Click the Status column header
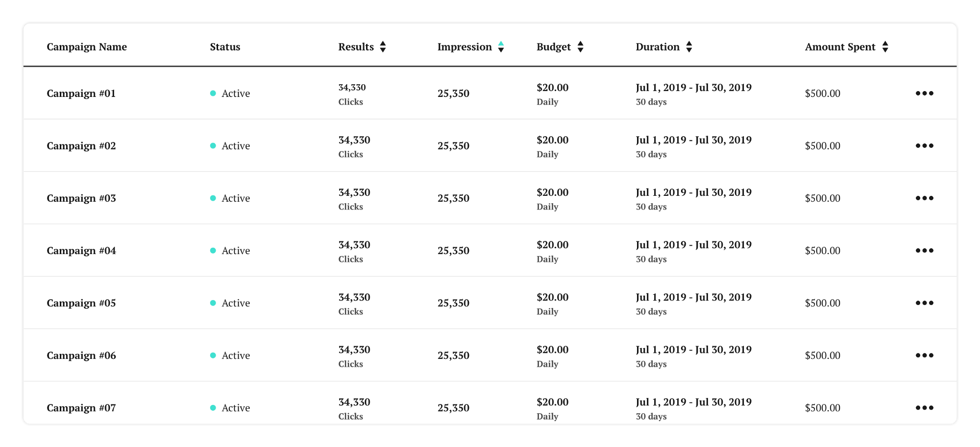Viewport: 980px width, 447px height. pos(225,47)
